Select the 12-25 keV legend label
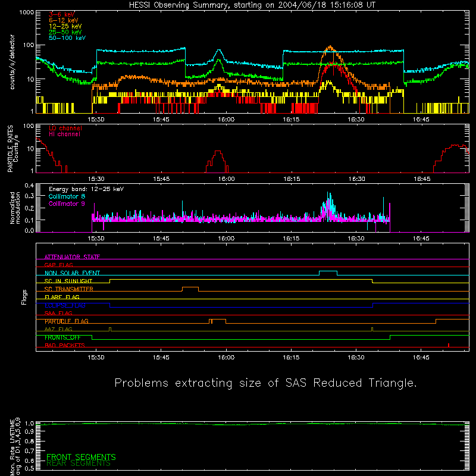Screen dimensions: 476x476 coord(65,26)
